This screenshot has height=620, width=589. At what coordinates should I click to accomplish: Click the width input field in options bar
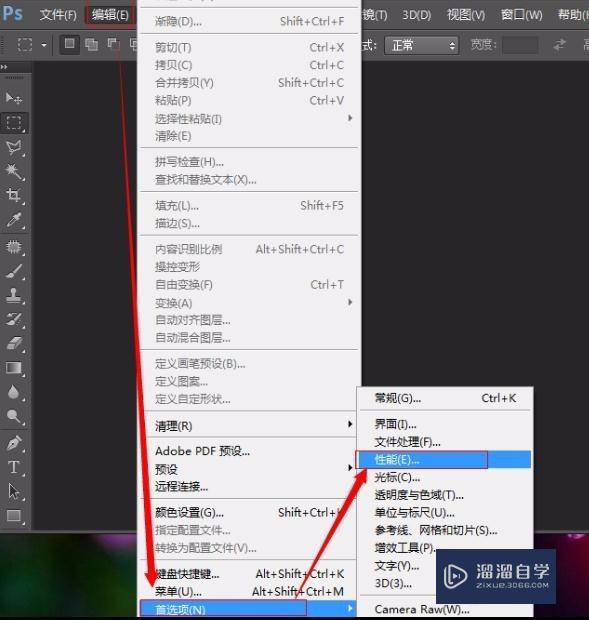(520, 45)
